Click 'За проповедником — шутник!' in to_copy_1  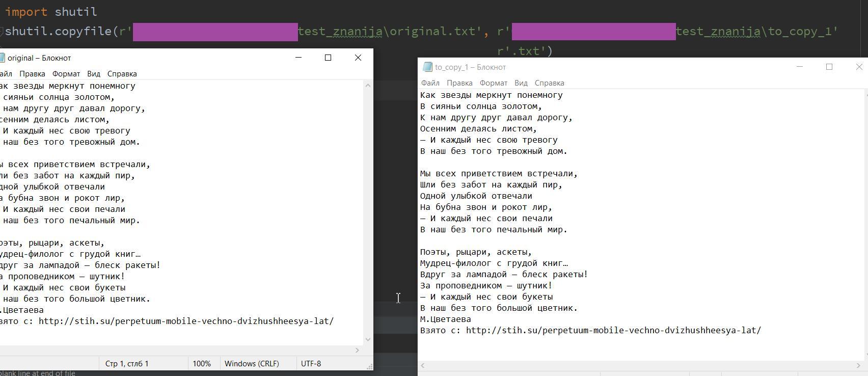coord(486,286)
